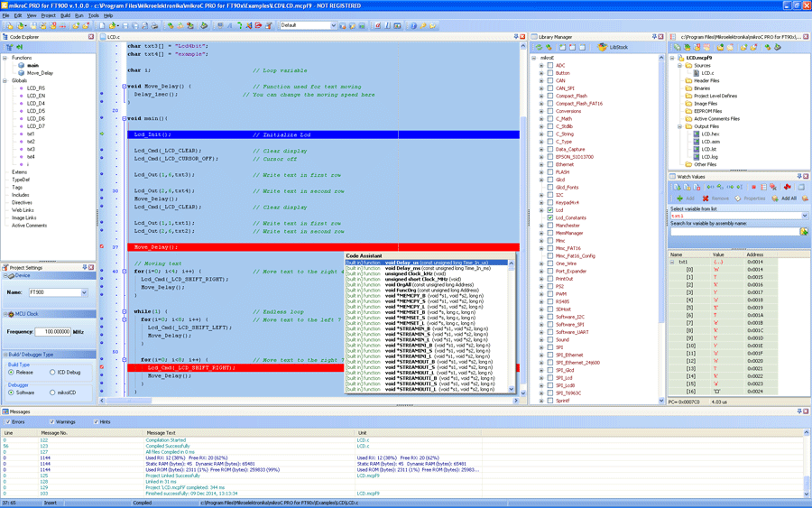Click the LCD.hex file icon in Output Files
This screenshot has width=812, height=508.
point(697,134)
